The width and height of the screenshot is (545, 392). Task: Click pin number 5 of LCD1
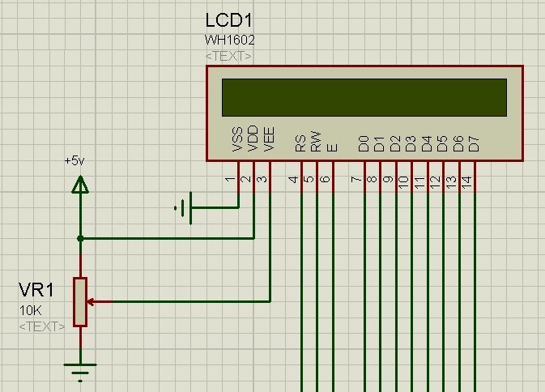(309, 179)
